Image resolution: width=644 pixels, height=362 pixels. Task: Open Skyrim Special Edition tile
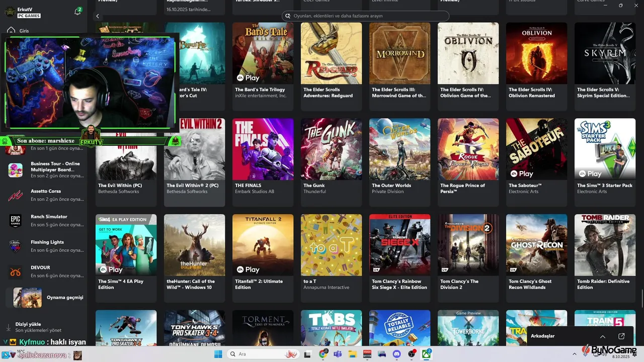point(605,66)
